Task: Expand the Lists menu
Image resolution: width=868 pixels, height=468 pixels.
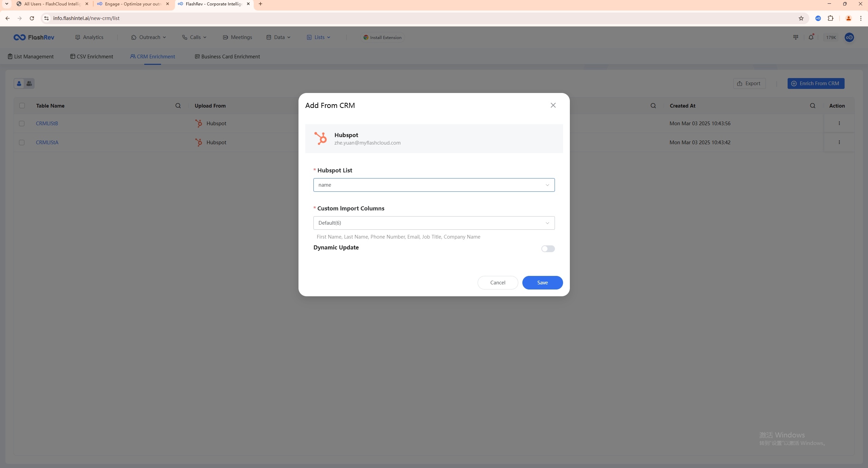Action: pos(319,37)
